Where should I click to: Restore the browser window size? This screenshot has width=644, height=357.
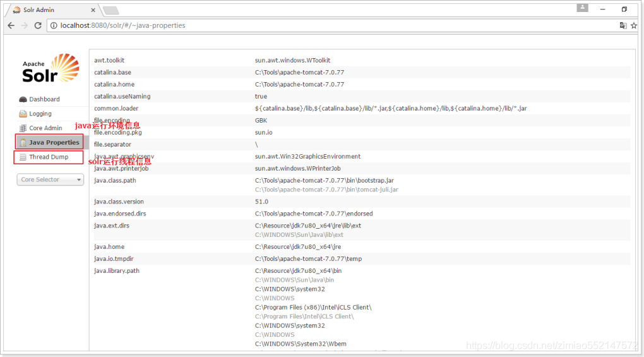pos(624,9)
